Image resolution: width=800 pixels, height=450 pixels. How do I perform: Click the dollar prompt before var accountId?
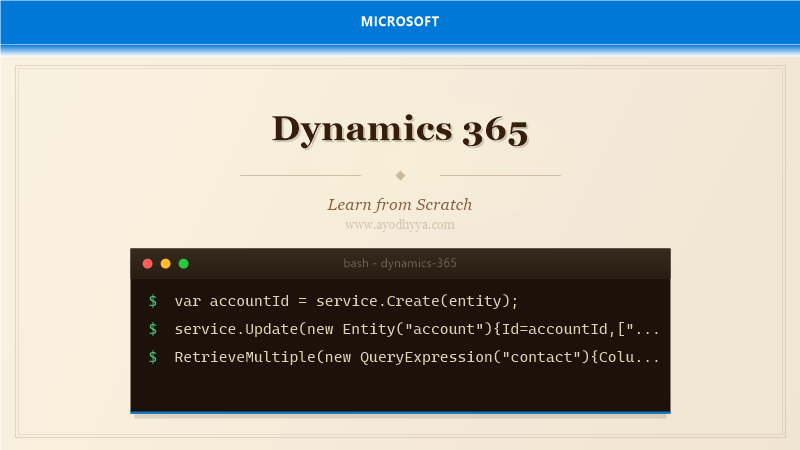153,301
